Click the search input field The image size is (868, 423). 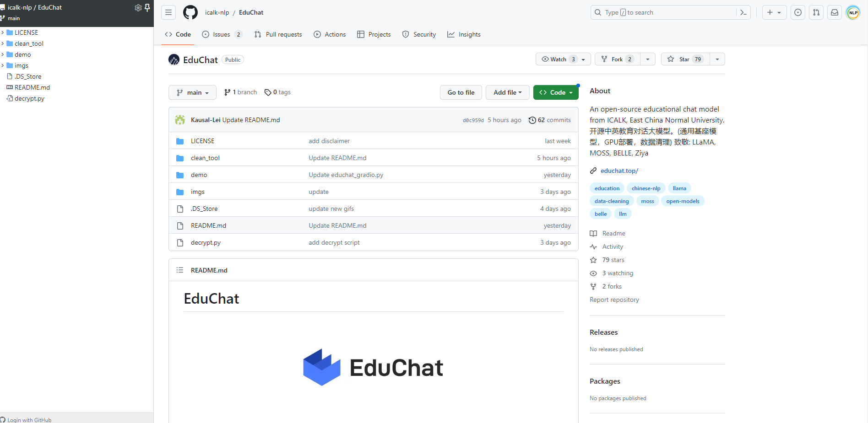(x=669, y=12)
